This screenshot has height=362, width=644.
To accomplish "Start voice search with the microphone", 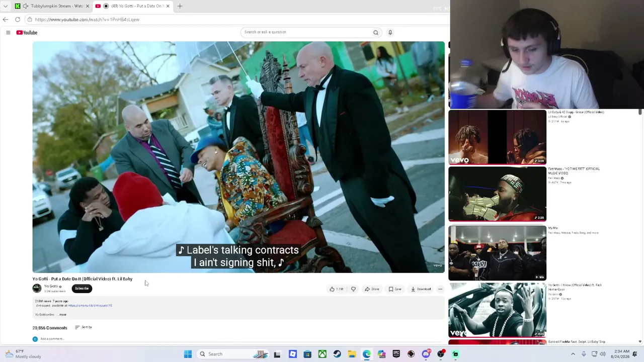I will (390, 32).
